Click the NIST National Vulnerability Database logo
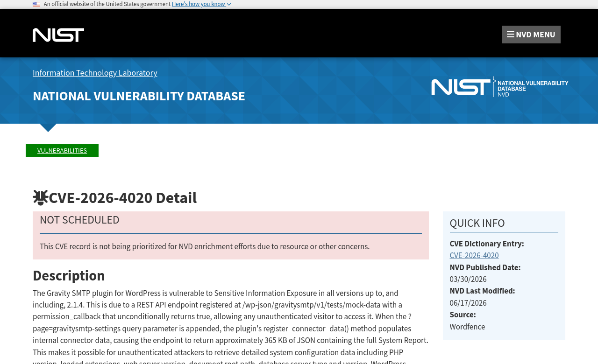Image resolution: width=598 pixels, height=364 pixels. [x=499, y=87]
